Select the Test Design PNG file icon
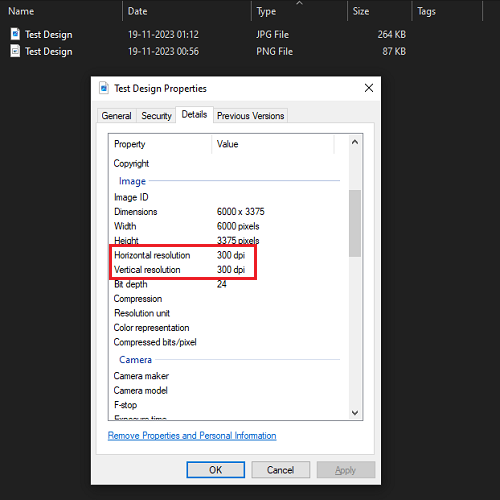This screenshot has height=500, width=500. pyautogui.click(x=15, y=51)
